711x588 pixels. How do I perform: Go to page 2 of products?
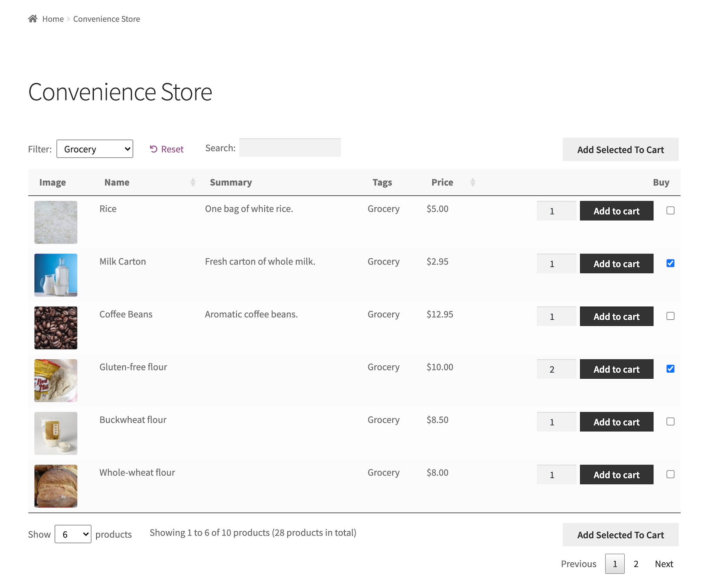[636, 564]
